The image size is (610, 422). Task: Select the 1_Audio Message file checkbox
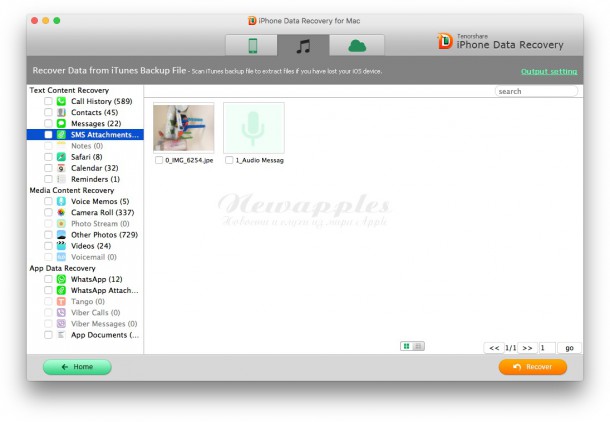tap(229, 160)
